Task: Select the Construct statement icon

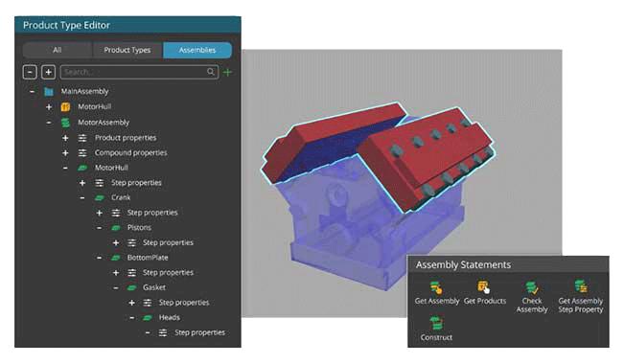Action: [436, 323]
